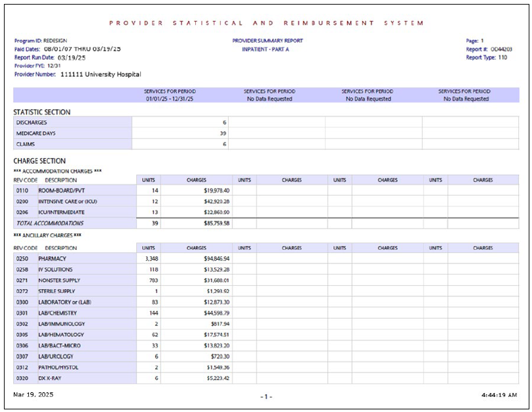This screenshot has height=412, width=532.
Task: Click the Page: 1 indicator
Action: [x=472, y=41]
